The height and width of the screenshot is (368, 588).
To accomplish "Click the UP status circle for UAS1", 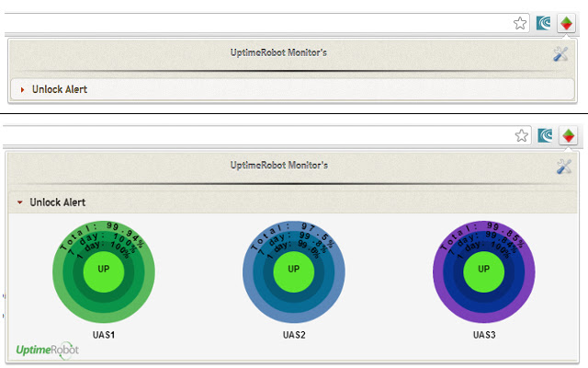I will (x=103, y=270).
